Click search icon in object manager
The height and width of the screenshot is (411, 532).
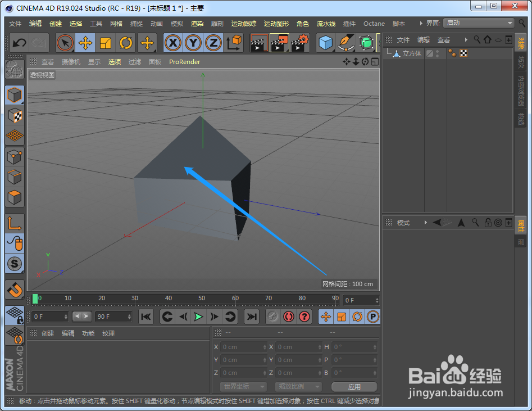(x=477, y=40)
